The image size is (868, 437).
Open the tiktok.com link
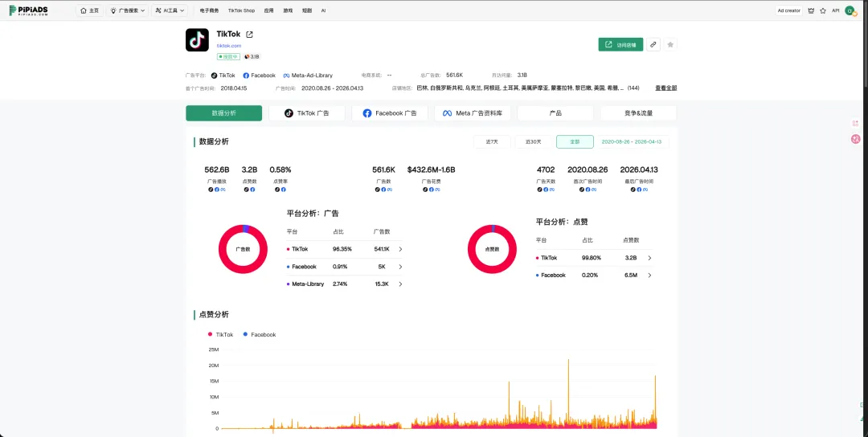click(228, 45)
